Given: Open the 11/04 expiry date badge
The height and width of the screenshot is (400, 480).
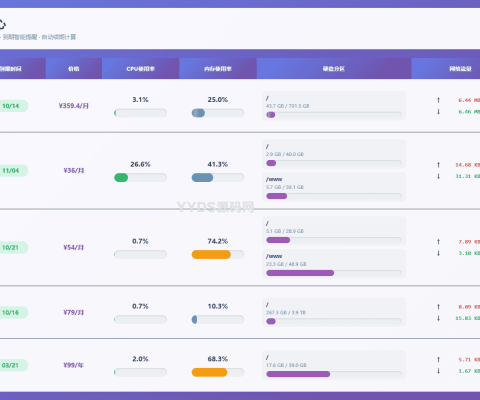Looking at the screenshot, I should 13,171.
